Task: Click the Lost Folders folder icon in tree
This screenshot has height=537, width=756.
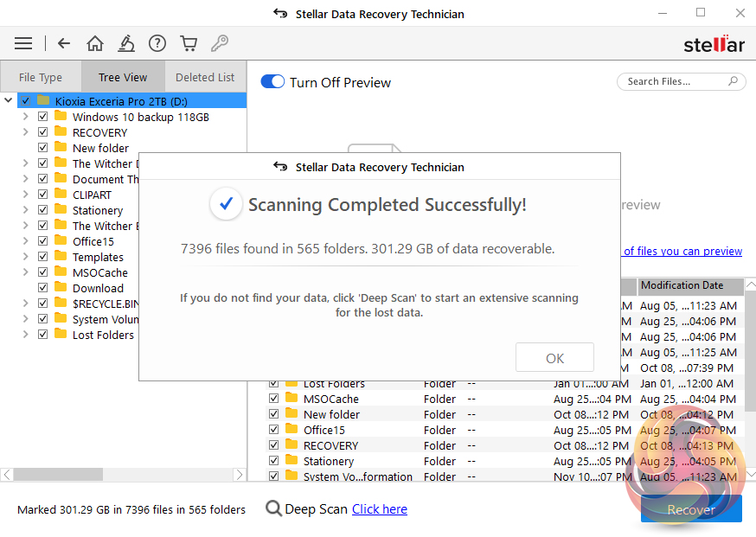Action: [x=61, y=334]
